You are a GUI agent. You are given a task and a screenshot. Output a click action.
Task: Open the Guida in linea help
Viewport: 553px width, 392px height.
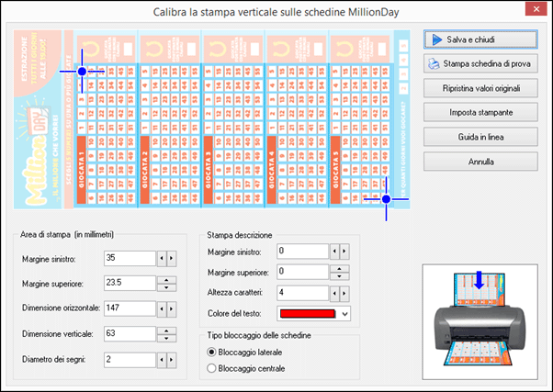(x=480, y=136)
